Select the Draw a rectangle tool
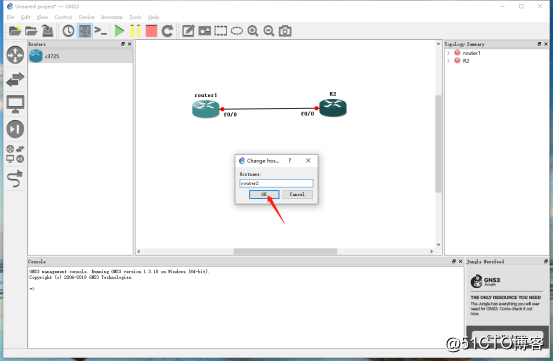554x362 pixels. coord(221,31)
